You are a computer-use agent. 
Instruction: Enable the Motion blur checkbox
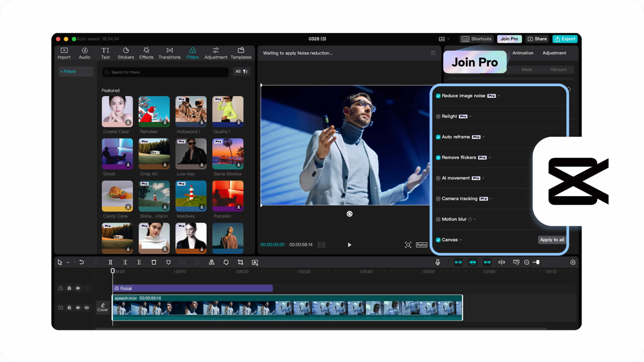[438, 219]
